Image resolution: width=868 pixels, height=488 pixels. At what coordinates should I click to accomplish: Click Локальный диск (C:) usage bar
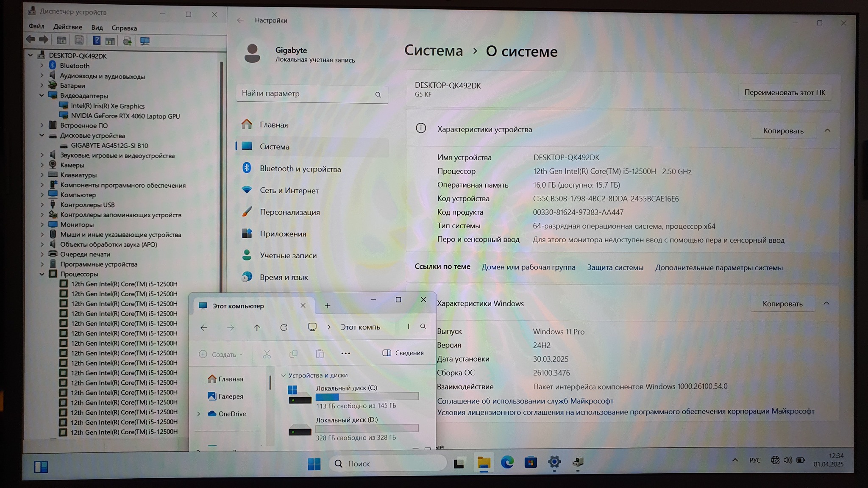(x=367, y=396)
